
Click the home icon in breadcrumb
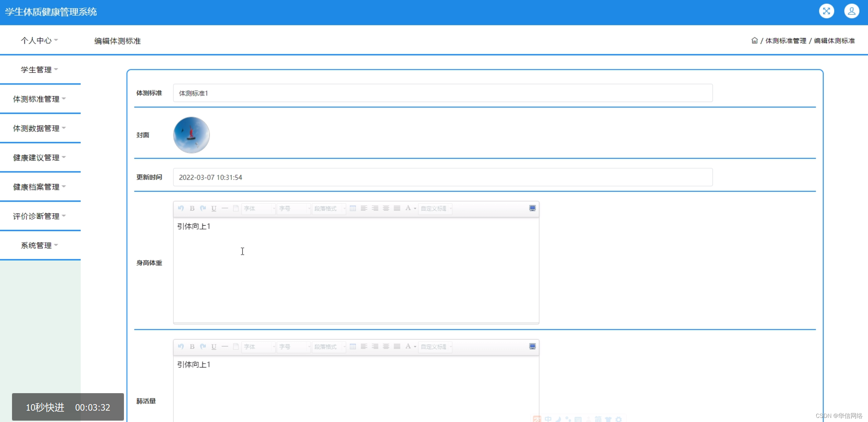click(754, 41)
